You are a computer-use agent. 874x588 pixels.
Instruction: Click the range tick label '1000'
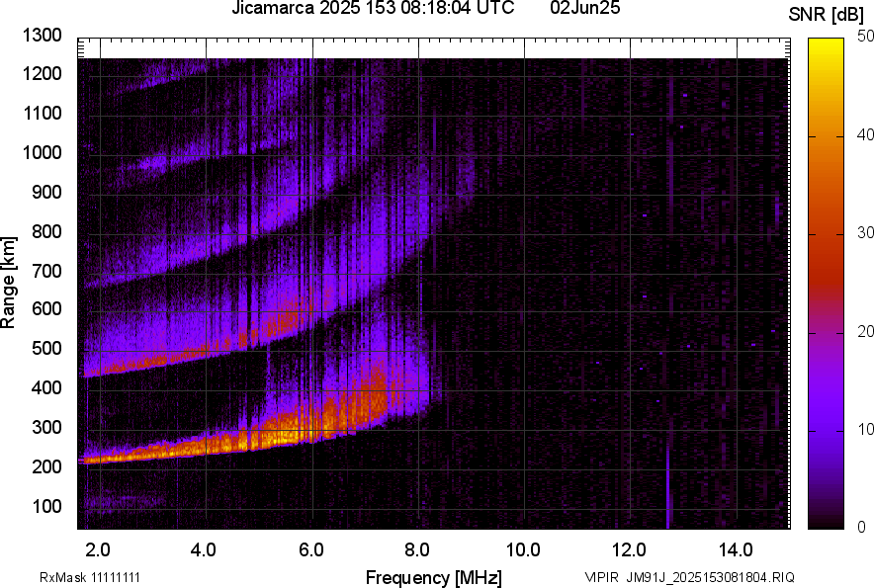tap(43, 152)
